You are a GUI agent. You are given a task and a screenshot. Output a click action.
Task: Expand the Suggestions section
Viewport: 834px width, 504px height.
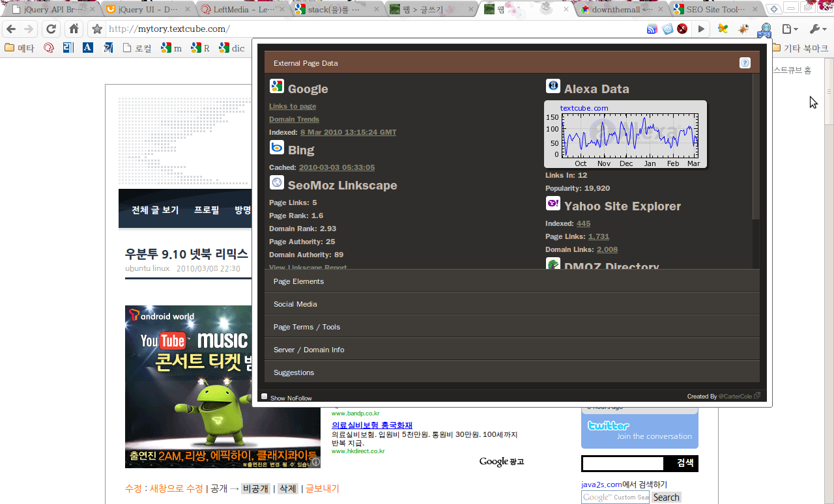coord(512,372)
